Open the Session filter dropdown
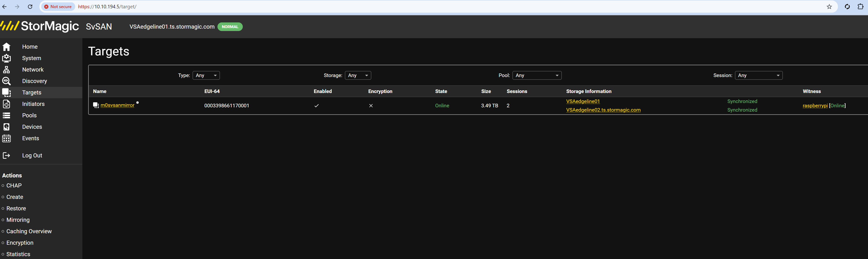The width and height of the screenshot is (868, 259). point(758,75)
